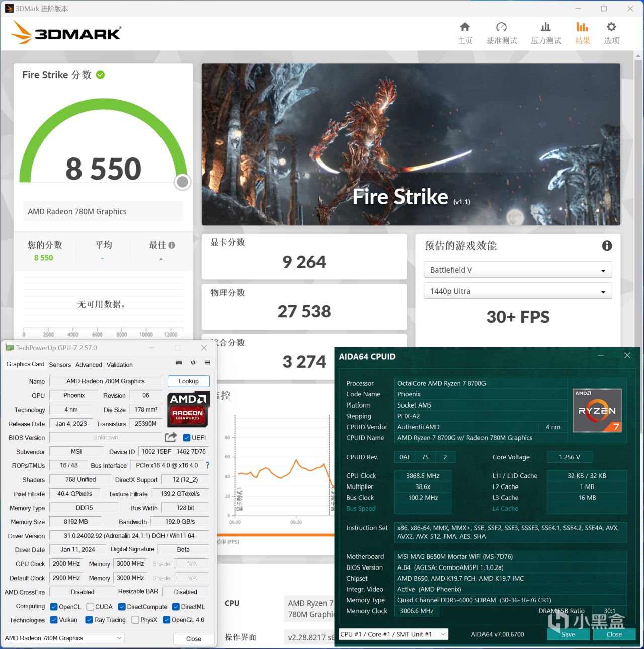This screenshot has width=644, height=649.
Task: Toggle the UEFI checkbox in GPU-Z
Action: (x=187, y=438)
